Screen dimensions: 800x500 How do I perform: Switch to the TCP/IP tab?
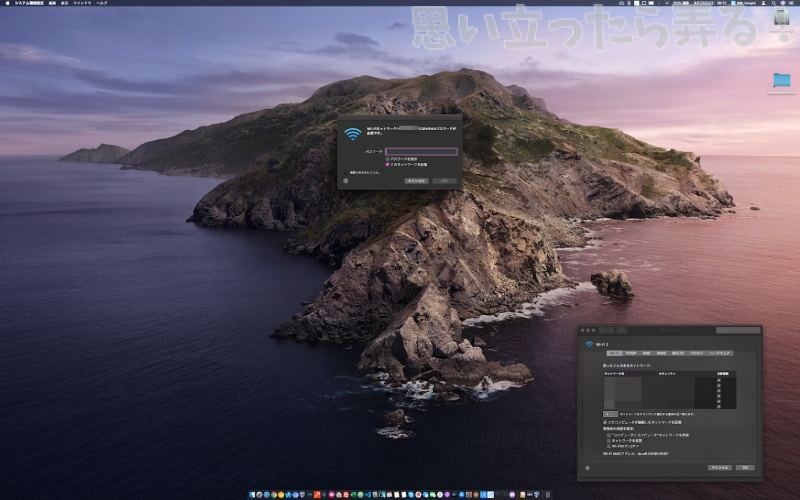pos(631,353)
